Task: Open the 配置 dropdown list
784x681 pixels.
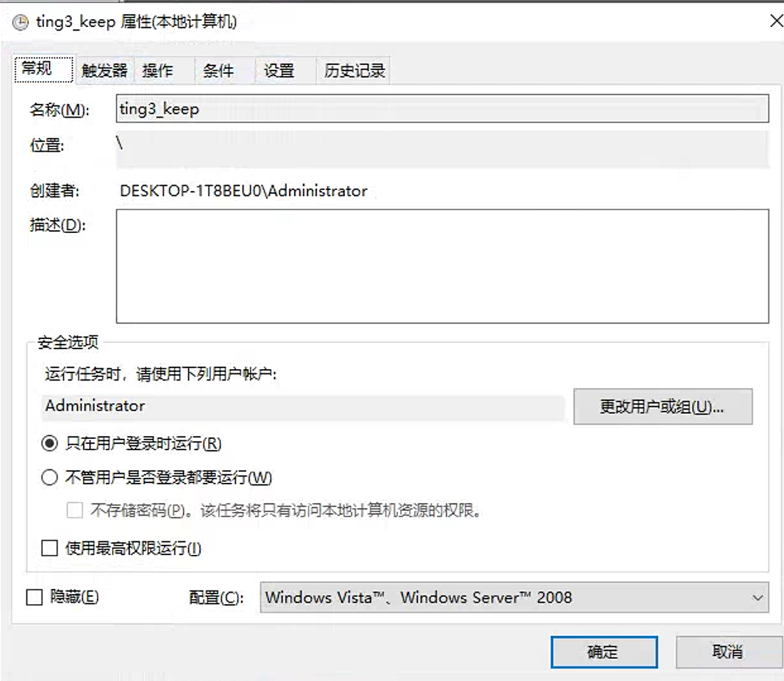Action: coord(514,597)
